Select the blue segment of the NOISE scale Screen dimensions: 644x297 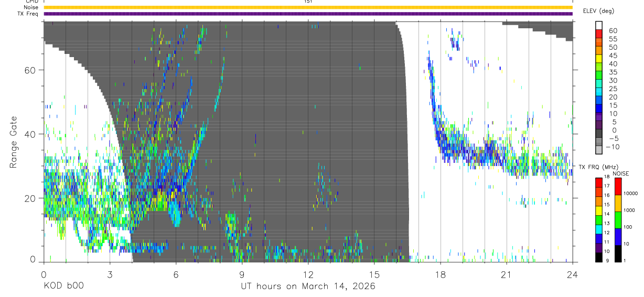coord(618,236)
